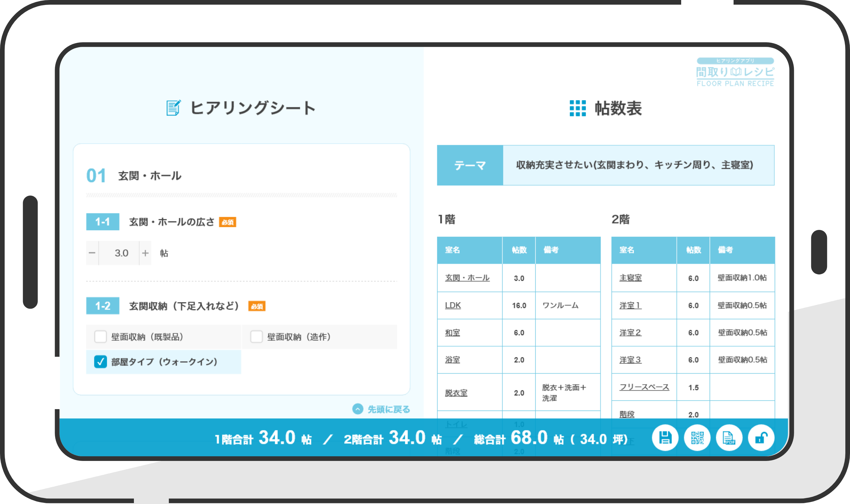Screen dimensions: 850x504
Task: Click the 間取りレシピ app logo
Action: point(735,72)
